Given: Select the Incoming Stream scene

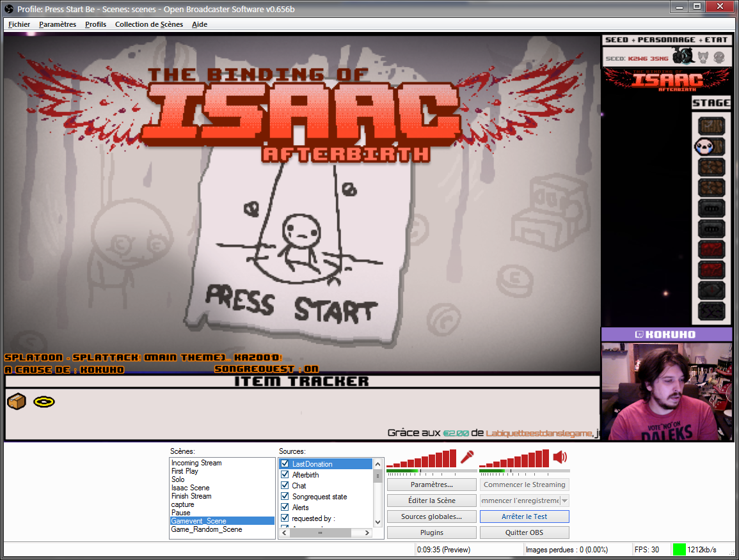Looking at the screenshot, I should point(196,463).
